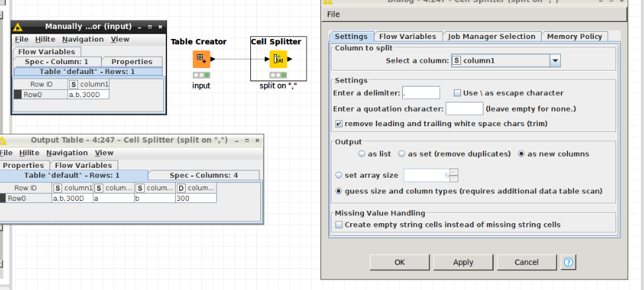Screen dimensions: 644x290
Task: Open Properties tab in Output Table window
Action: 23,165
